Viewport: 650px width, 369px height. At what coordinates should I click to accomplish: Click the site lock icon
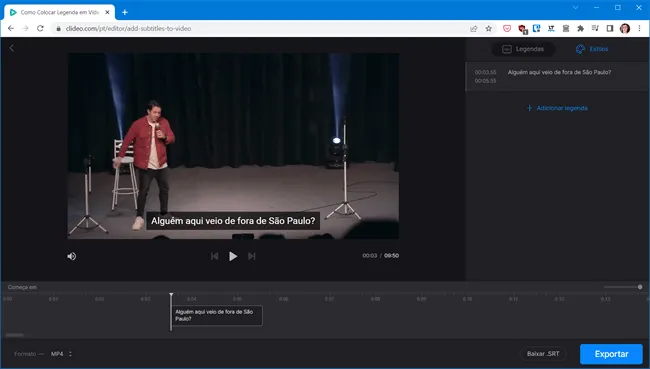coord(58,29)
